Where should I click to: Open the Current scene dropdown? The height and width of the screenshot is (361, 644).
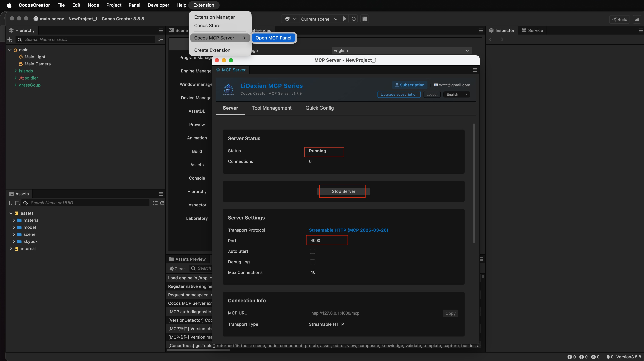319,19
